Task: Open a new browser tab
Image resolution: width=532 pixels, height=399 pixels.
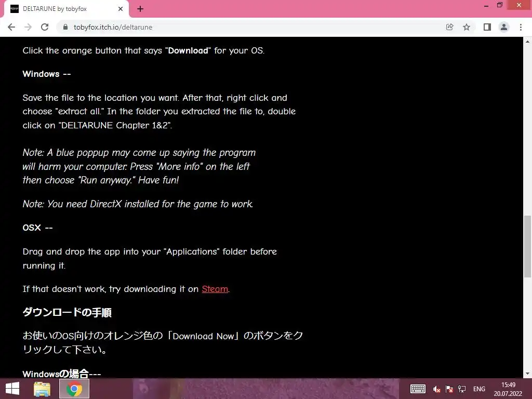Action: 140,9
